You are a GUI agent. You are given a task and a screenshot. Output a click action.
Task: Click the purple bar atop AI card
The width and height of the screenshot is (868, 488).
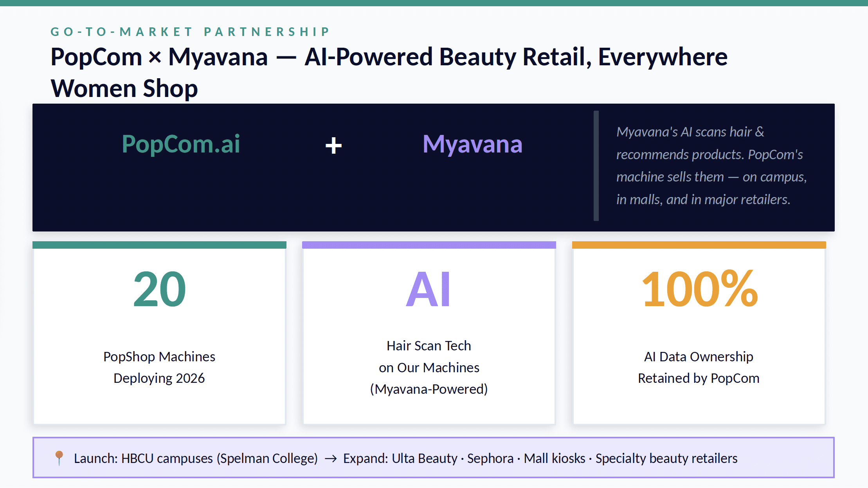pos(429,245)
